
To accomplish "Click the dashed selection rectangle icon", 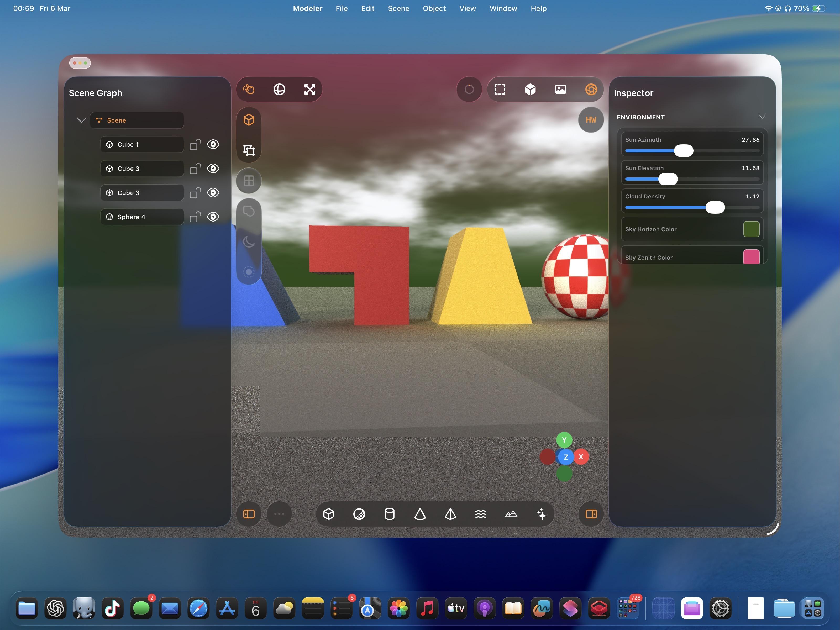I will click(x=500, y=90).
